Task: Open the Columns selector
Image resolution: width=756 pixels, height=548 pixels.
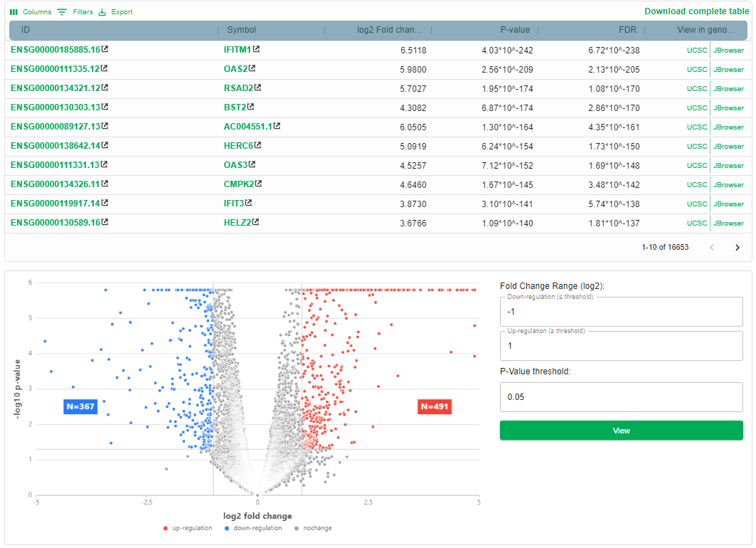Action: 31,12
